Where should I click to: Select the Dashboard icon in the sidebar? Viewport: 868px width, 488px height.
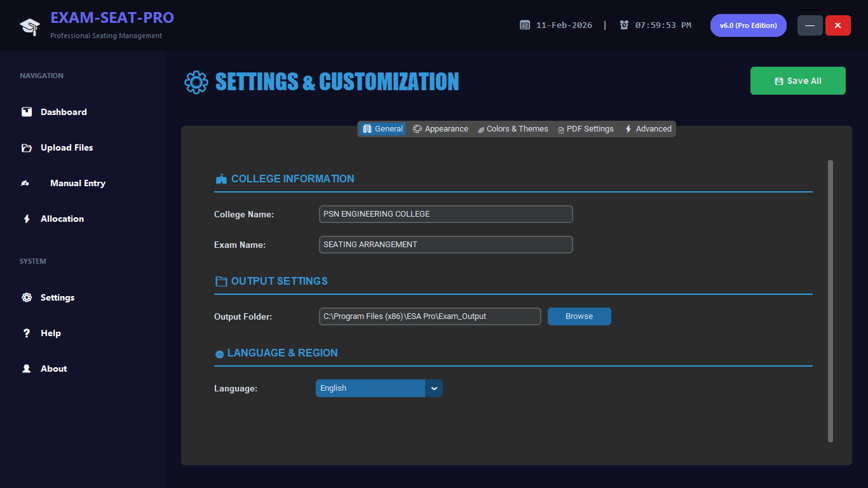click(x=27, y=112)
